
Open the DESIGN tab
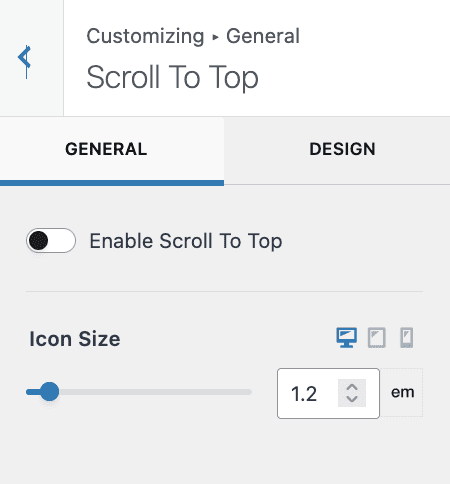click(x=342, y=149)
